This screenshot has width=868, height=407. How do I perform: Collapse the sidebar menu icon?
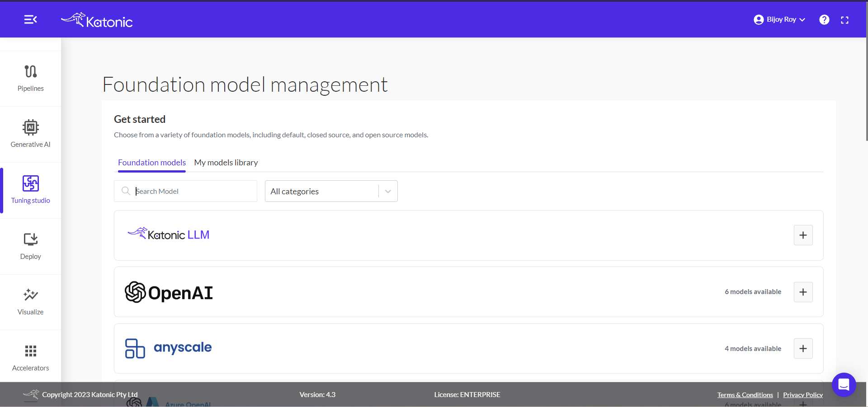click(30, 19)
